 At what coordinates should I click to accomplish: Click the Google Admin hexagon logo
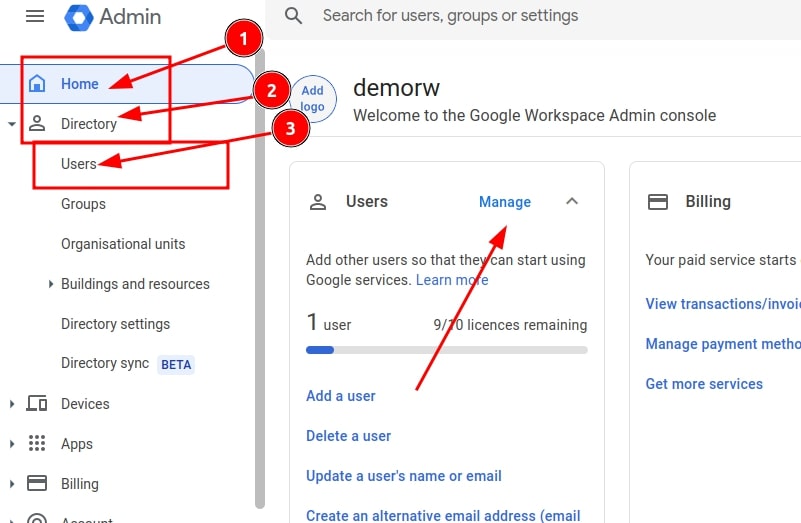[79, 17]
